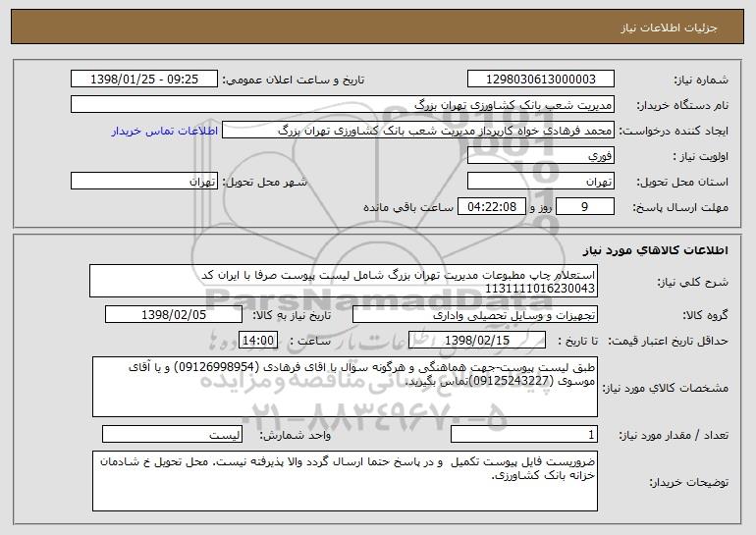The height and width of the screenshot is (535, 756).
Task: Click the مشخصات کالای مورد نیاز label
Action: [666, 388]
